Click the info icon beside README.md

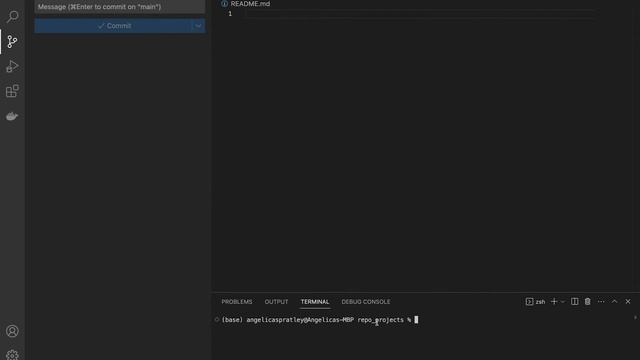(224, 4)
